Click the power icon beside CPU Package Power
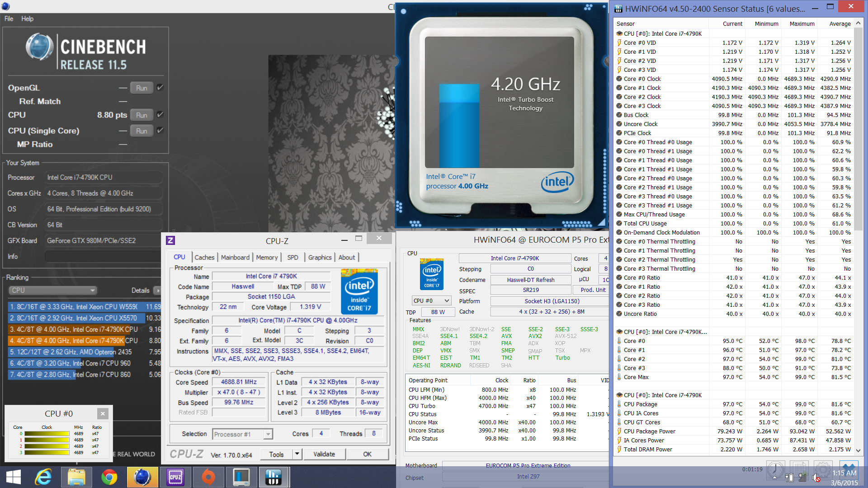868x488 pixels. click(x=619, y=432)
